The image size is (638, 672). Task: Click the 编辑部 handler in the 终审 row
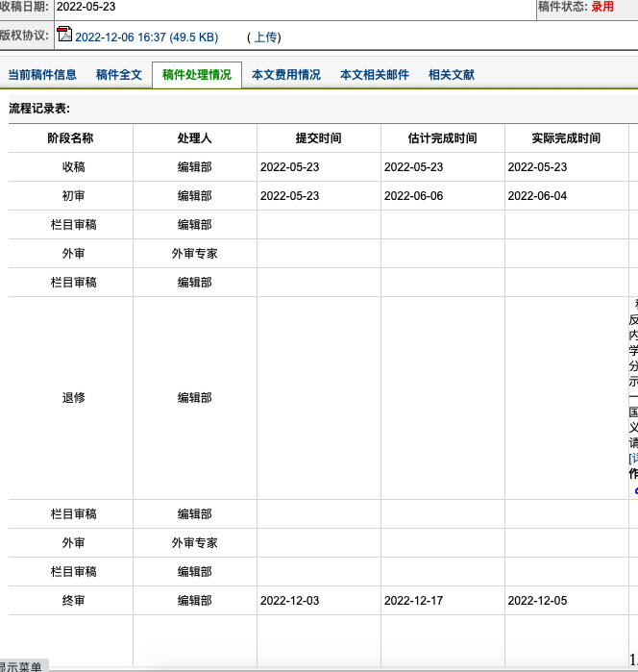[194, 601]
